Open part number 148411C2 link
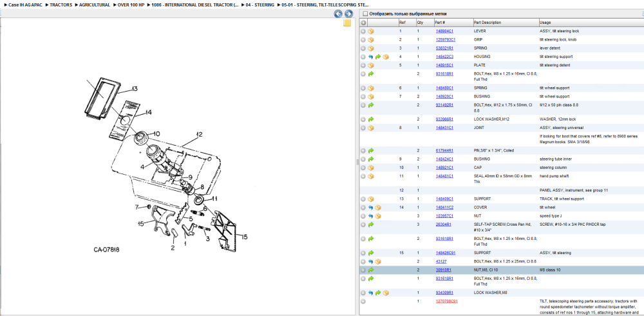The image size is (644, 316). coord(444,208)
